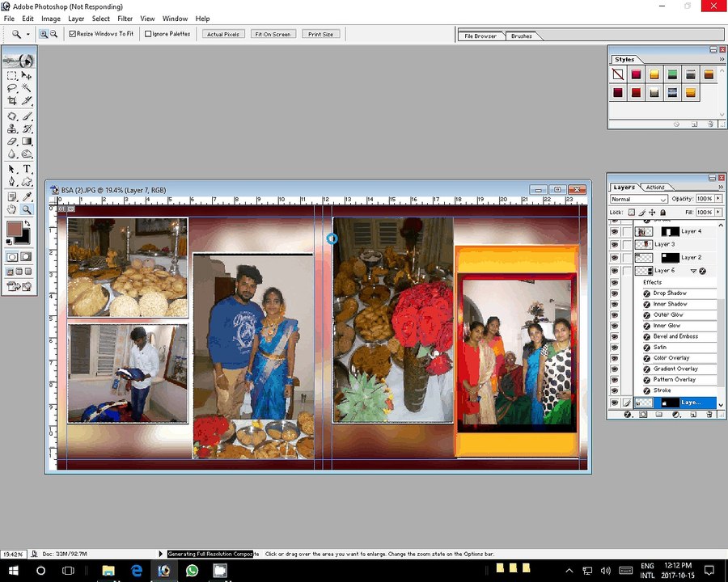Select the Rectangular Marquee tool
This screenshot has width=728, height=582.
pos(12,76)
